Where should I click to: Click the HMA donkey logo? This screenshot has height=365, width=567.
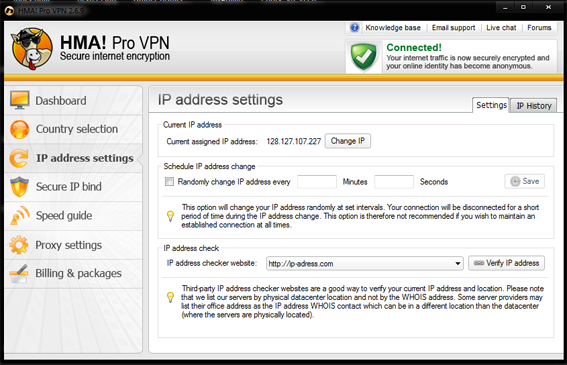point(32,48)
